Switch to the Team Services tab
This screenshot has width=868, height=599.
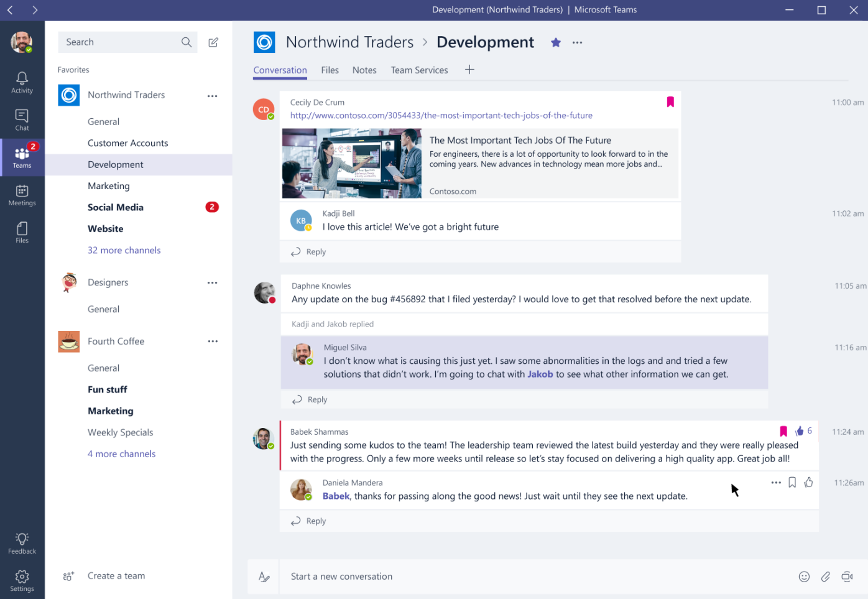419,70
